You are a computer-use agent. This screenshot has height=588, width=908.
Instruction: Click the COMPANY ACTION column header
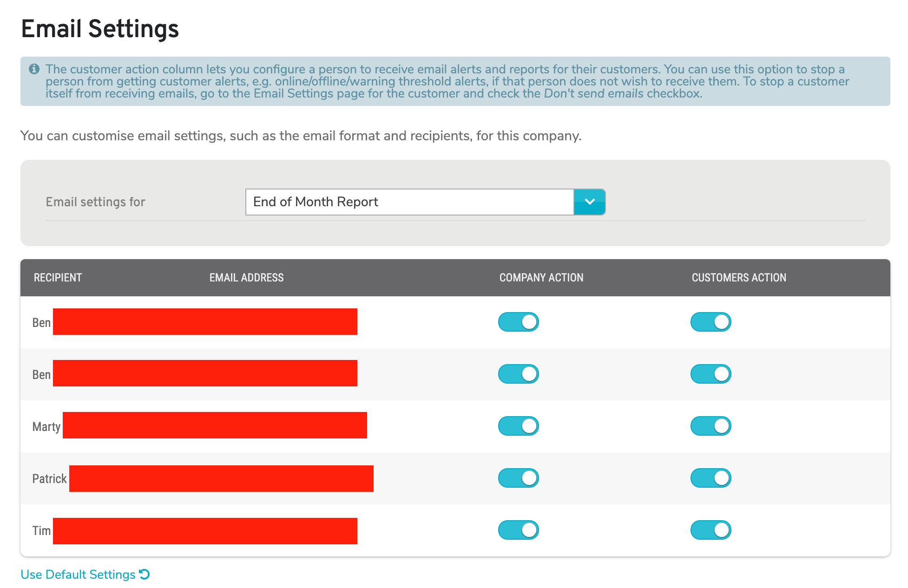coord(541,277)
